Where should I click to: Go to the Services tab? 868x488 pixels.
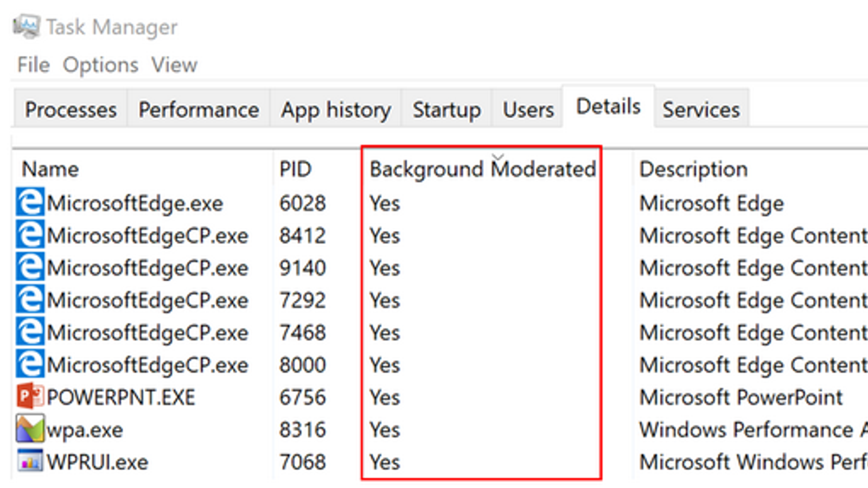pos(701,110)
